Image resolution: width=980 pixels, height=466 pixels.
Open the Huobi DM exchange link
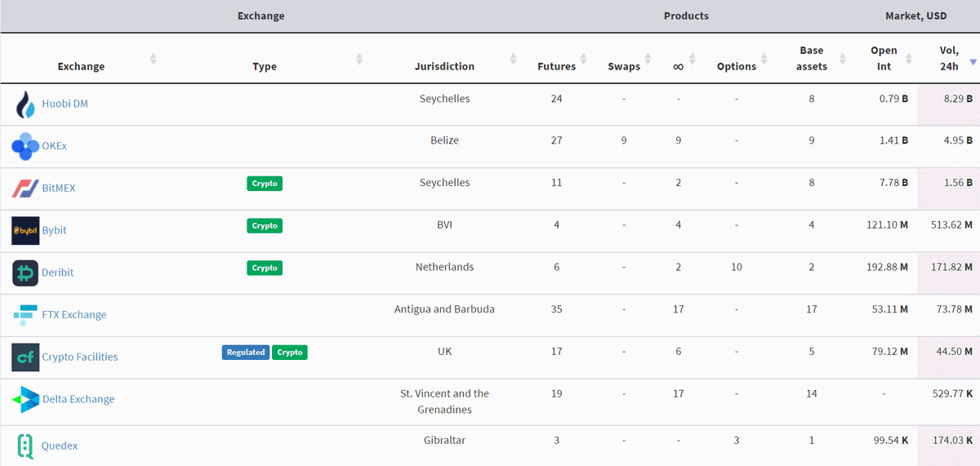[65, 104]
